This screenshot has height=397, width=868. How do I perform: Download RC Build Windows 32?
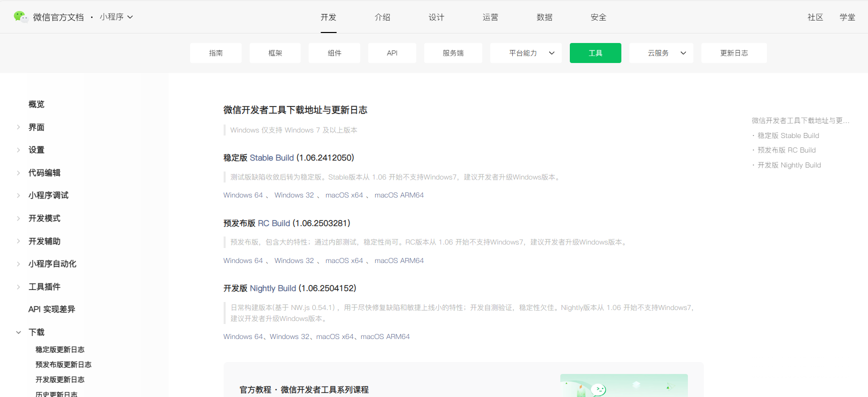click(294, 260)
